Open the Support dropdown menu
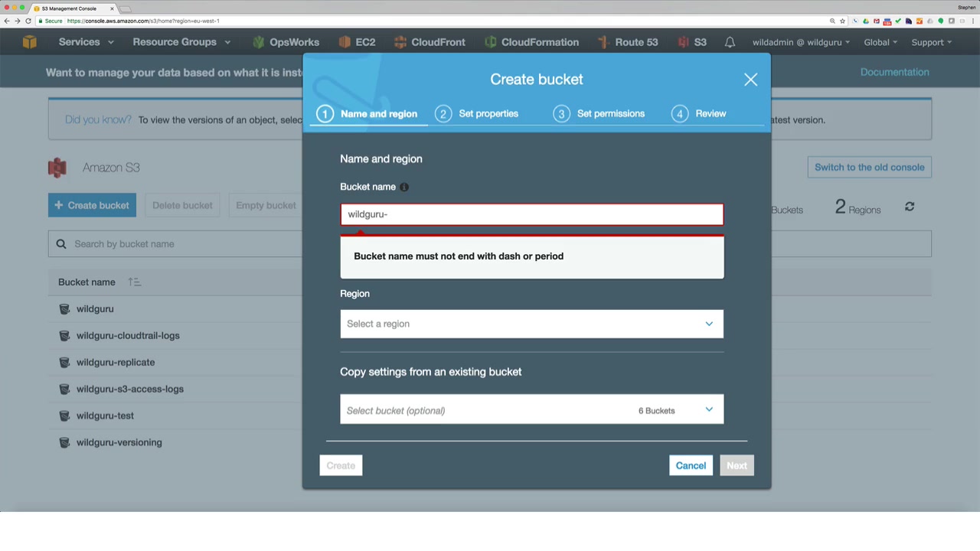The image size is (980, 551). [932, 42]
